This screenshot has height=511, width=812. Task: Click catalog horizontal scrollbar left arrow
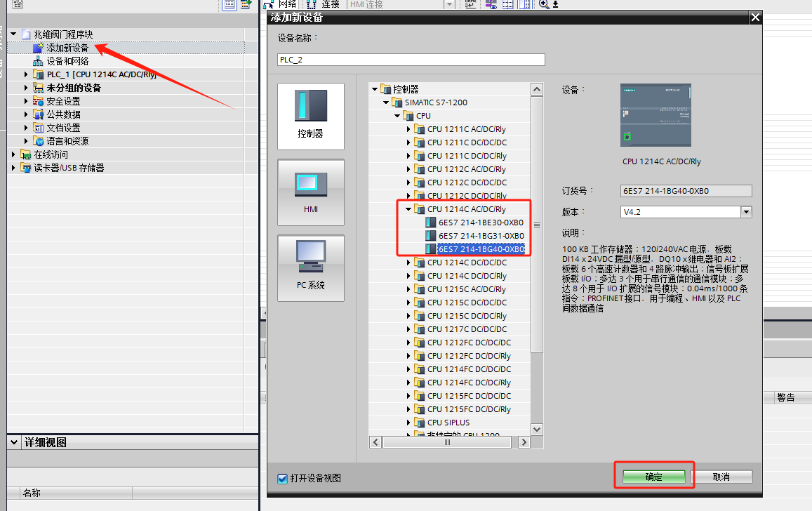tap(375, 442)
